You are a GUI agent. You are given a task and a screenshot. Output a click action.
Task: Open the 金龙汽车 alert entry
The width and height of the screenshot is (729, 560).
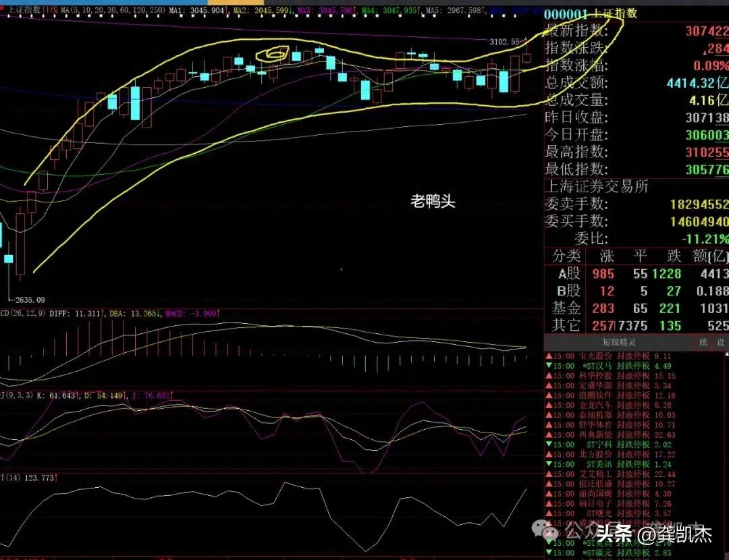595,405
